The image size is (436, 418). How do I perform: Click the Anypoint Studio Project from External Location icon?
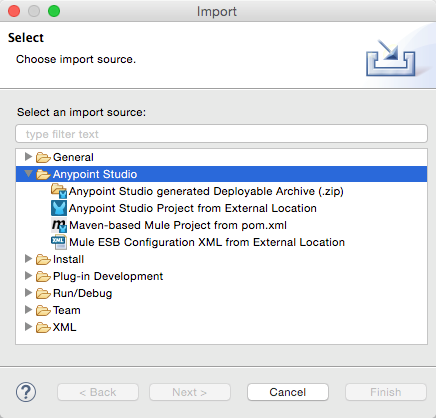point(59,208)
